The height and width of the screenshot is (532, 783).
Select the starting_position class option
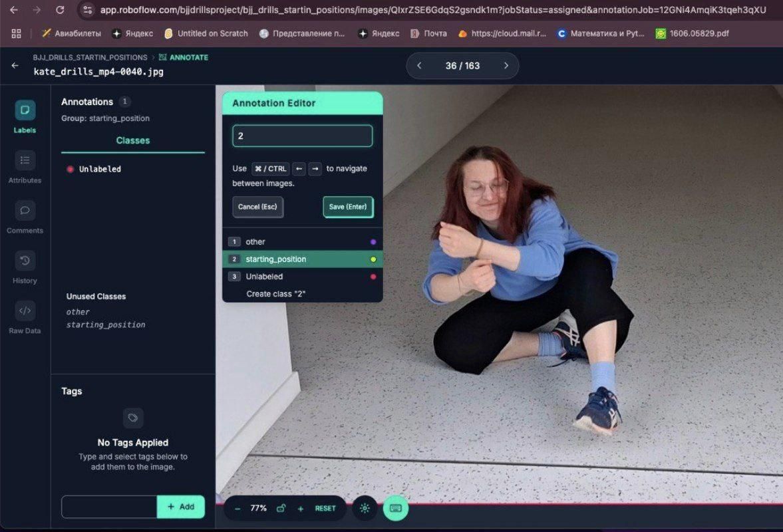(303, 259)
